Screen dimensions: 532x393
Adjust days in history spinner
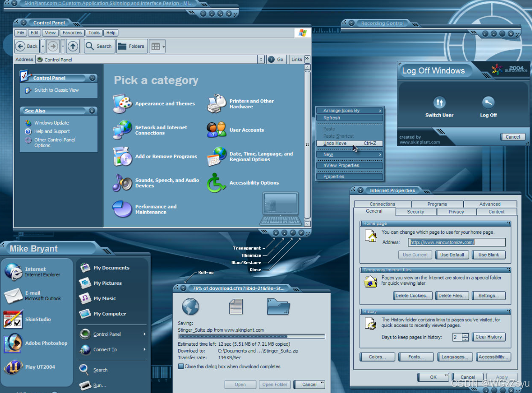[x=466, y=337]
